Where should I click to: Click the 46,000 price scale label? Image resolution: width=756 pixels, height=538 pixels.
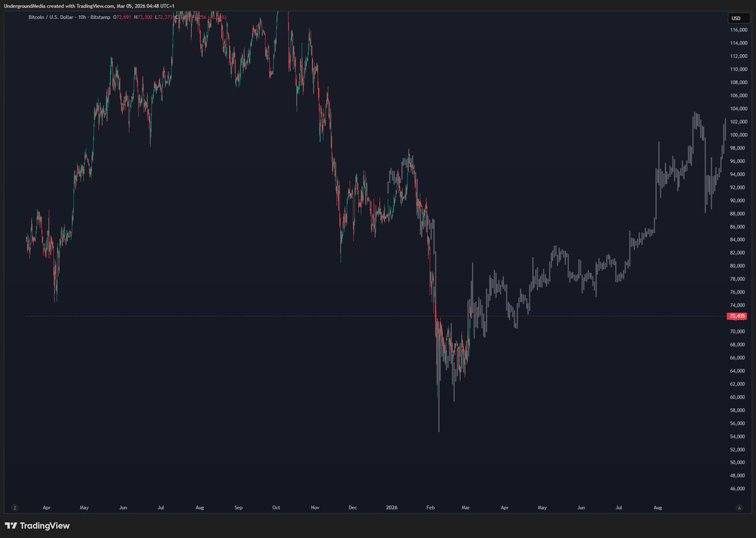(x=738, y=488)
